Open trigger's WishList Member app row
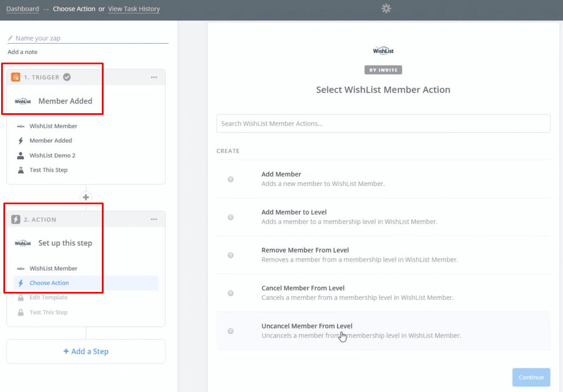The height and width of the screenshot is (392, 563). pos(86,126)
